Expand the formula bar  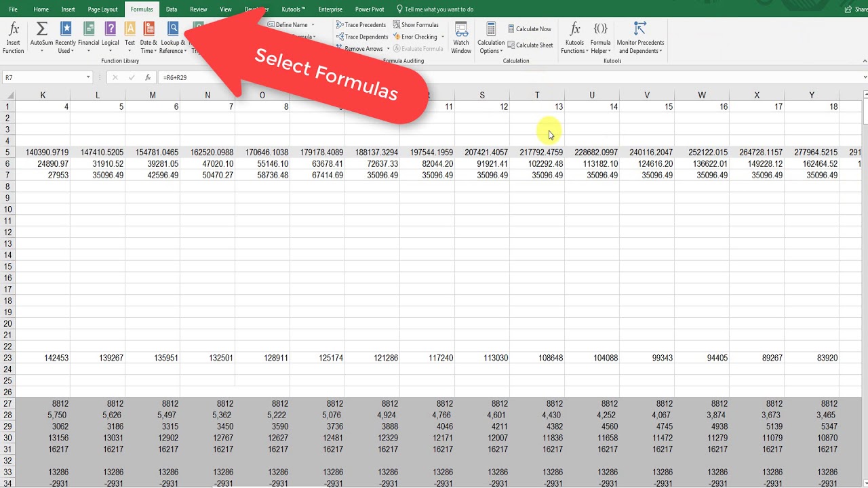[865, 77]
